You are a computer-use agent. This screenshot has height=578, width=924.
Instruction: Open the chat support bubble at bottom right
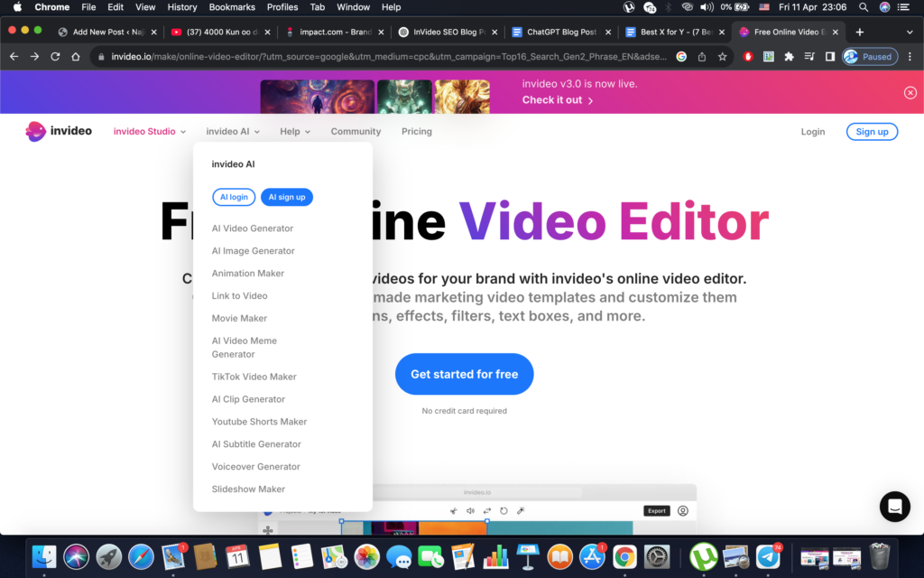coord(894,507)
